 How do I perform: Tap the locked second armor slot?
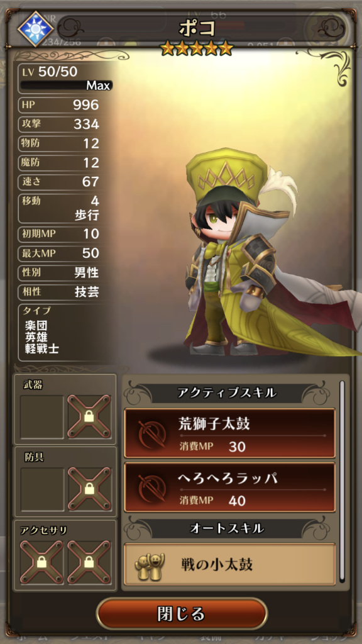[x=89, y=489]
